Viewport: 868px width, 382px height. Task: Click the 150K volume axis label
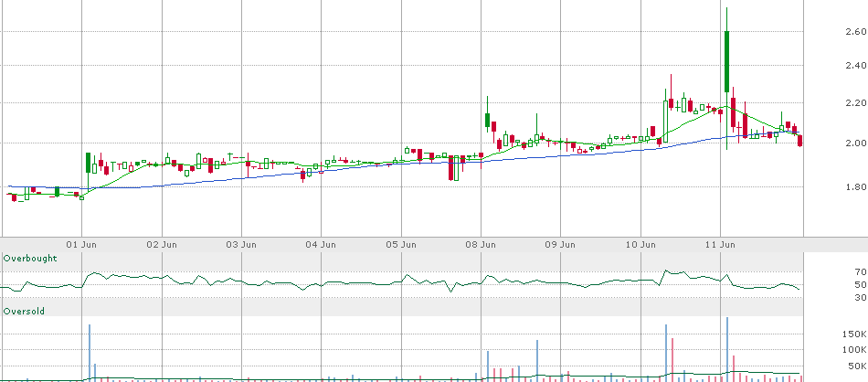pos(853,334)
